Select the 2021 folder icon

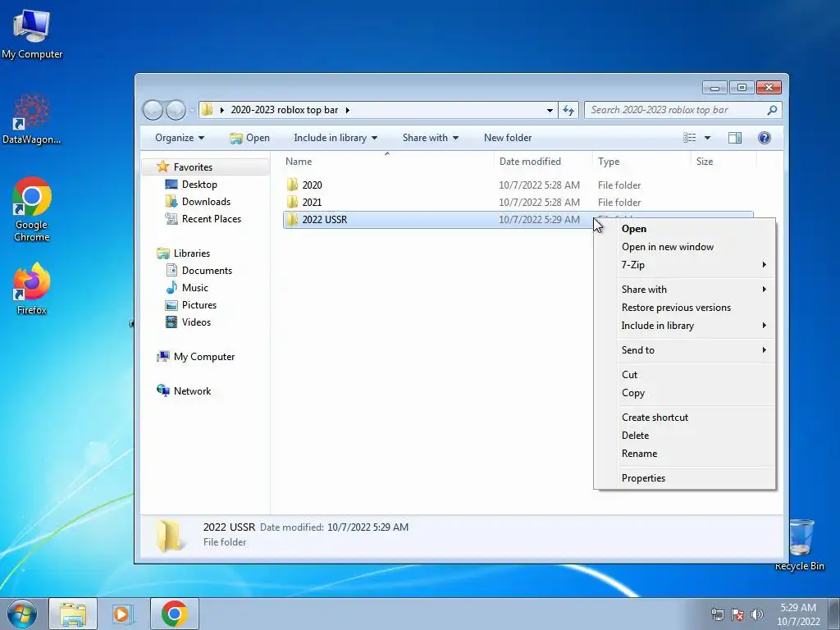[292, 202]
